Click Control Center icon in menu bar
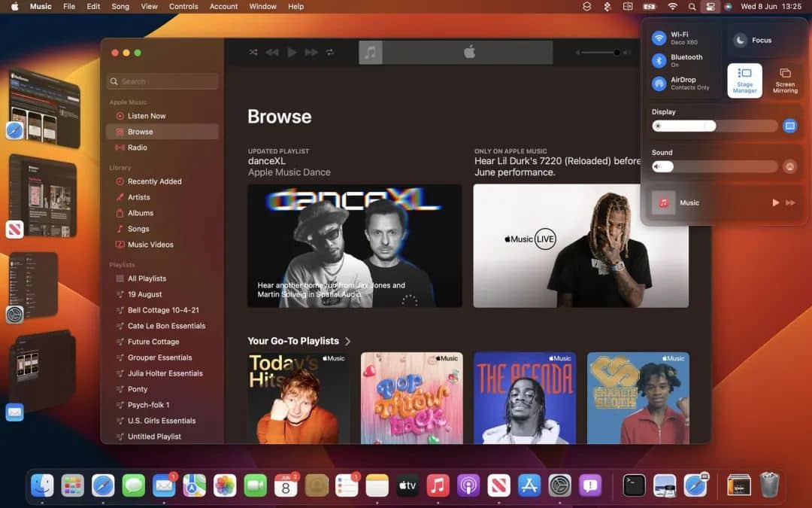The height and width of the screenshot is (508, 812). click(710, 7)
